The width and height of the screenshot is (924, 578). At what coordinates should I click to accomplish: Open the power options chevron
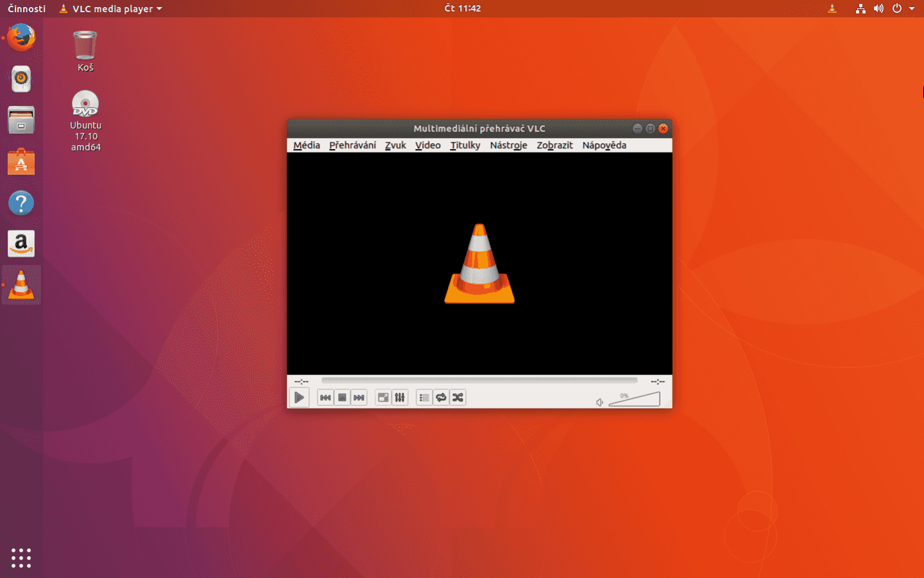pos(896,8)
